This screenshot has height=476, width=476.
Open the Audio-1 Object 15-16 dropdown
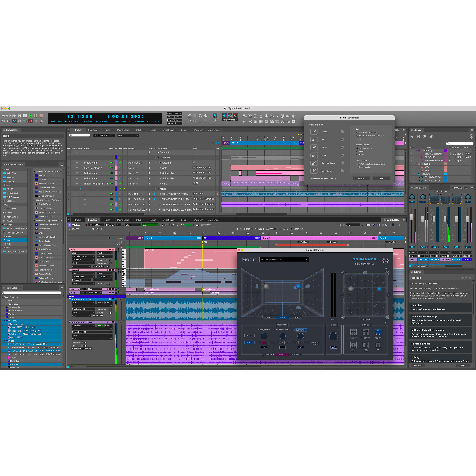click(284, 259)
